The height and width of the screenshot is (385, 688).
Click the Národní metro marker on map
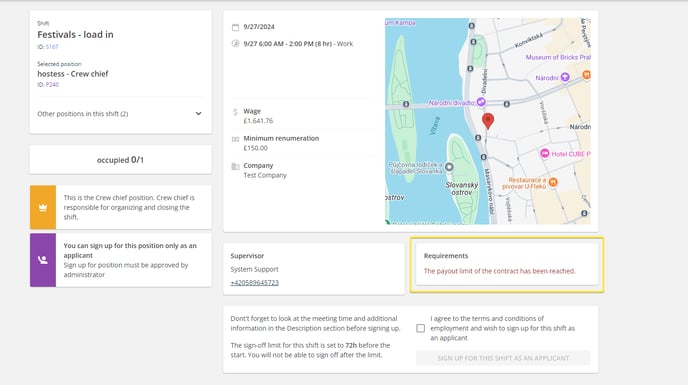pyautogui.click(x=565, y=77)
